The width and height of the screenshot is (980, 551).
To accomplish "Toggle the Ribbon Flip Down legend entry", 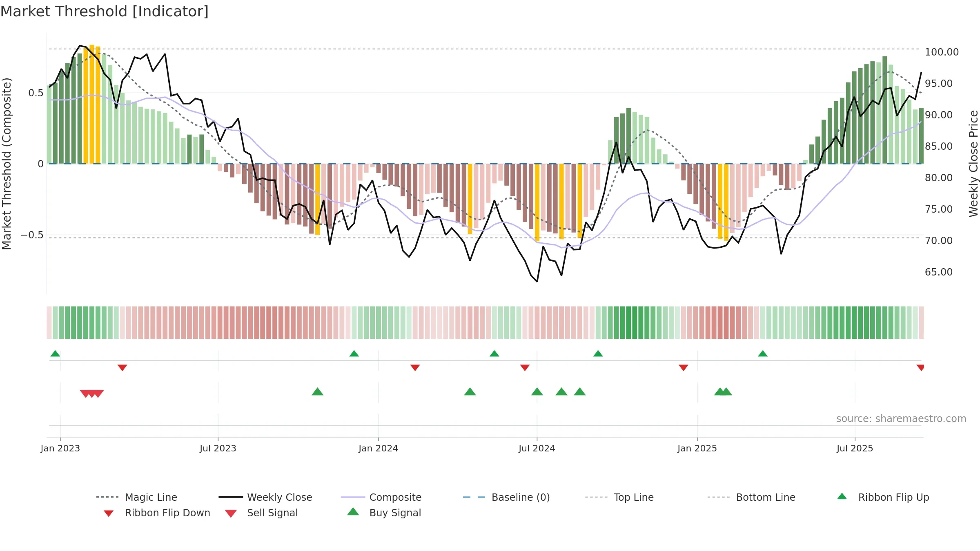I will click(x=156, y=513).
